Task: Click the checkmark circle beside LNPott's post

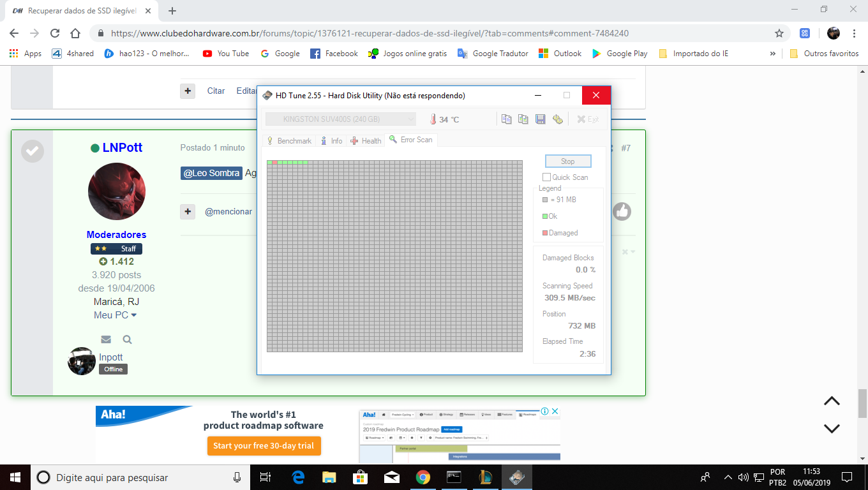Action: (x=33, y=151)
